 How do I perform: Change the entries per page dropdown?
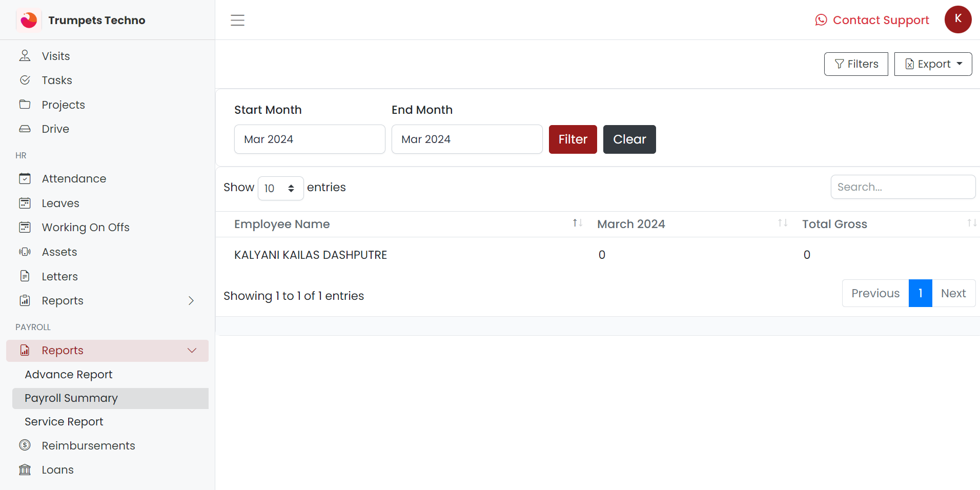point(280,188)
